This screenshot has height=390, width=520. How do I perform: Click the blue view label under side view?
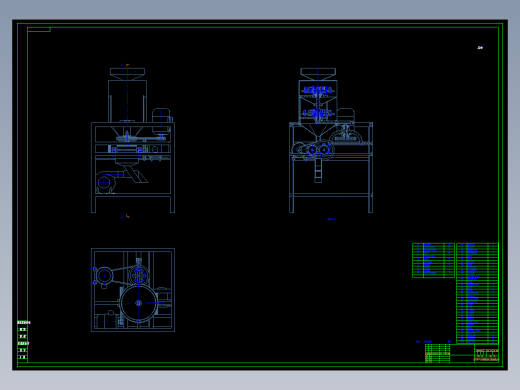331,219
